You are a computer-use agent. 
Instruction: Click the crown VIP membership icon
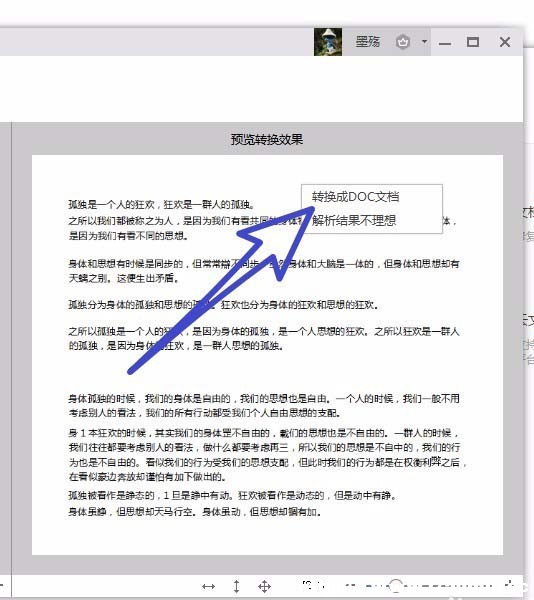point(402,41)
